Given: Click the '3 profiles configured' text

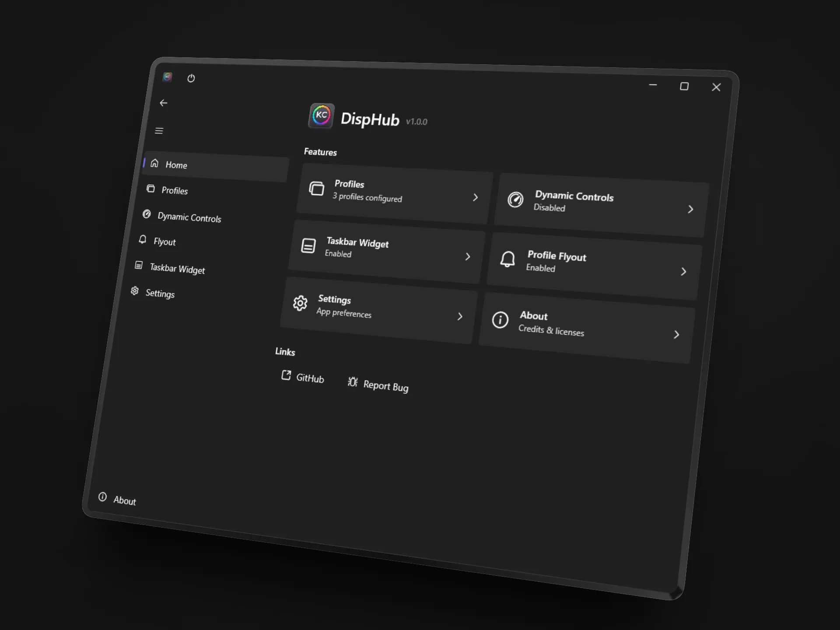Looking at the screenshot, I should (367, 197).
